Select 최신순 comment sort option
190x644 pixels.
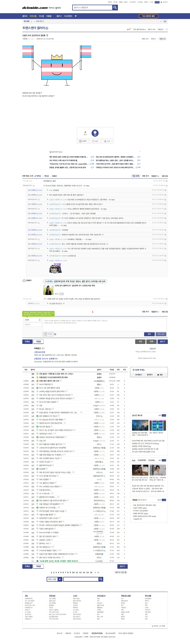(46, 176)
